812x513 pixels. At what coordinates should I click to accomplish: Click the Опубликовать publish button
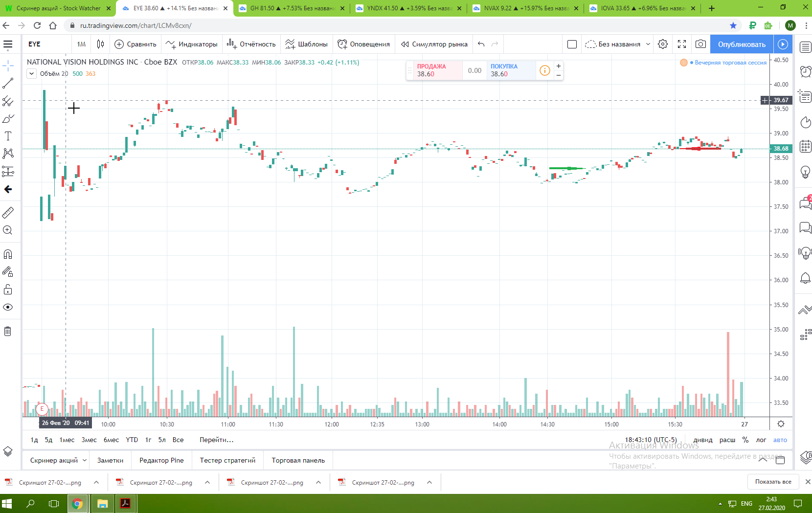[742, 44]
